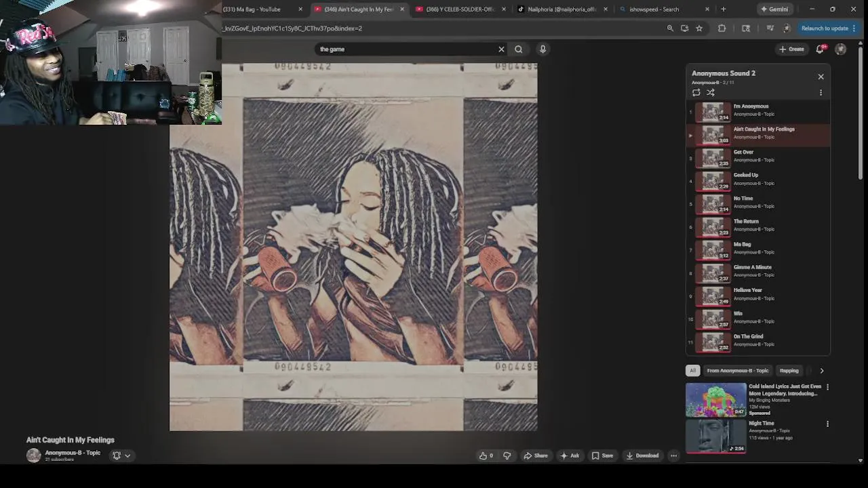Click the Google Lens search icon in toolbar
This screenshot has height=488, width=868.
pos(746,28)
